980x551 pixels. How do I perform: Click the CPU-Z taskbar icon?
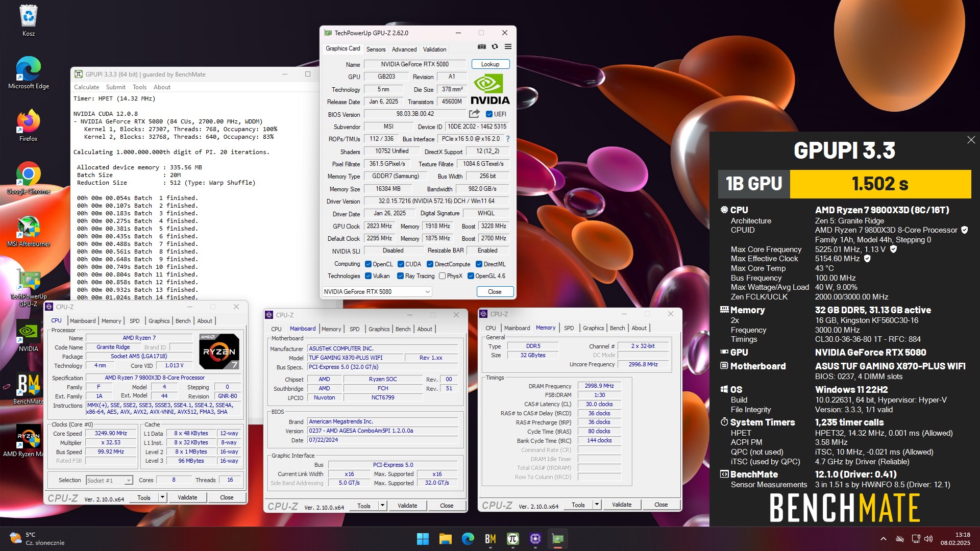pyautogui.click(x=535, y=539)
